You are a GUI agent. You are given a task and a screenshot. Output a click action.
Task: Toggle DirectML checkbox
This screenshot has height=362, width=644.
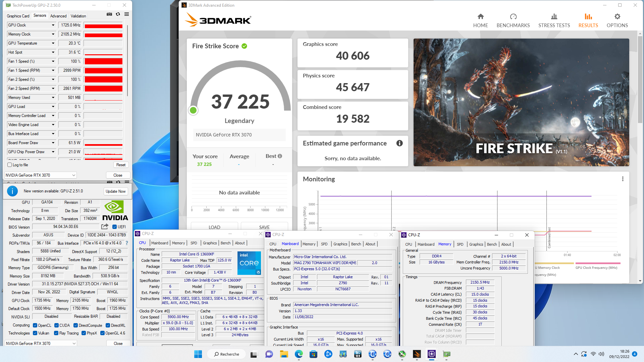[x=108, y=325]
